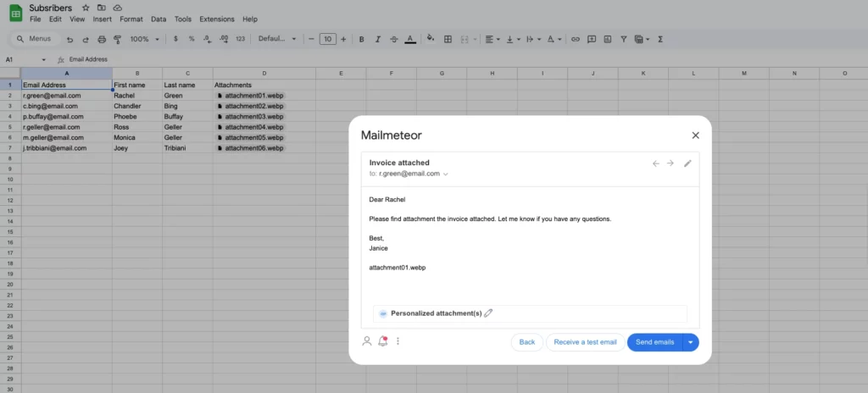This screenshot has height=393, width=868.
Task: Increase decimal places icon
Action: 224,39
